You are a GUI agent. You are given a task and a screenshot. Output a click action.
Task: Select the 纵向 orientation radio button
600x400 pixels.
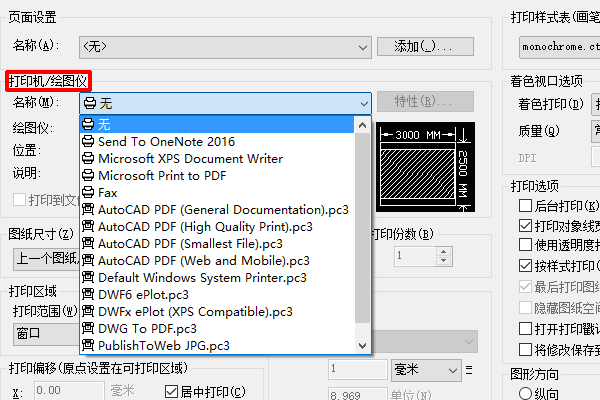(x=525, y=394)
